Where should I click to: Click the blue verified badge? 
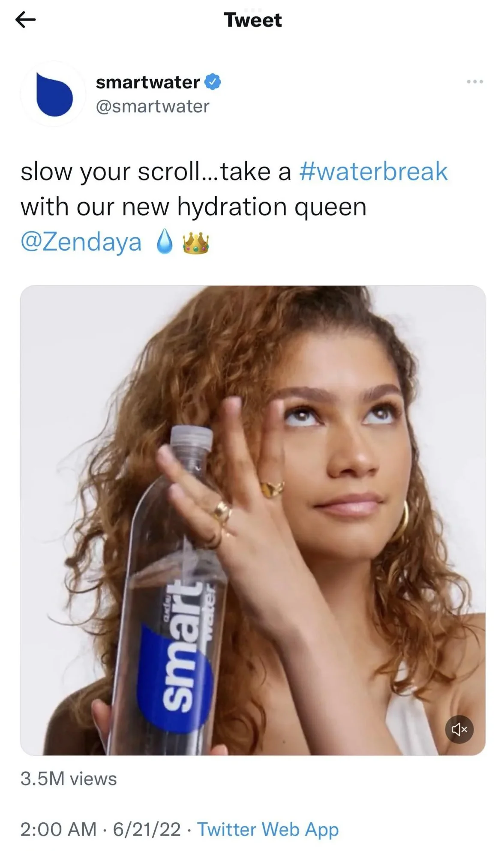[213, 81]
